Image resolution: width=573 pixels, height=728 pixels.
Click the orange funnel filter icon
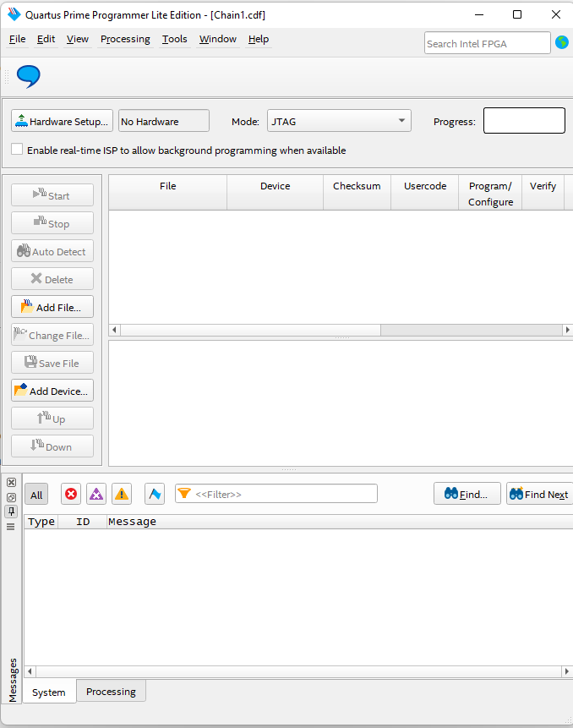[x=184, y=494]
